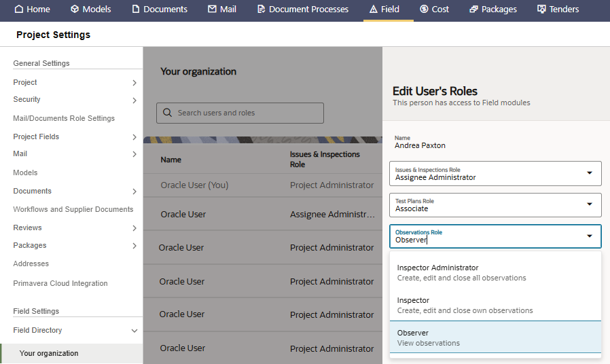Viewport: 610px width, 364px height.
Task: Click the Packages icon in navigation bar
Action: [x=473, y=10]
